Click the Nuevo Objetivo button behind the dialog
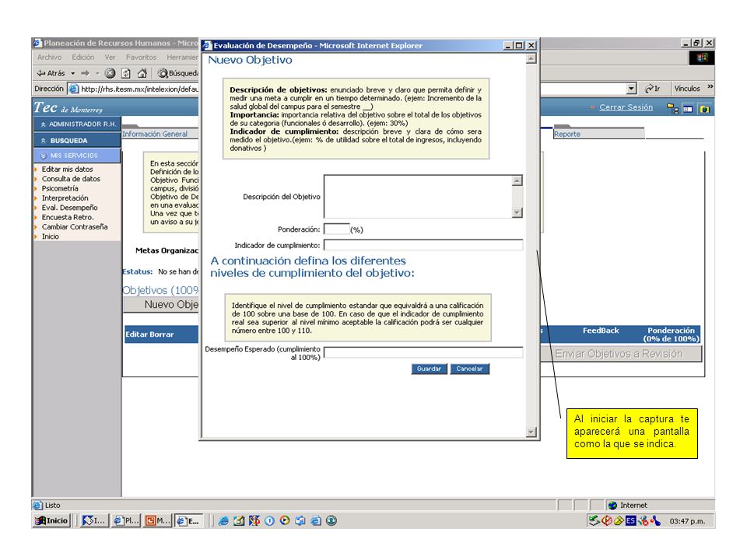 point(162,305)
